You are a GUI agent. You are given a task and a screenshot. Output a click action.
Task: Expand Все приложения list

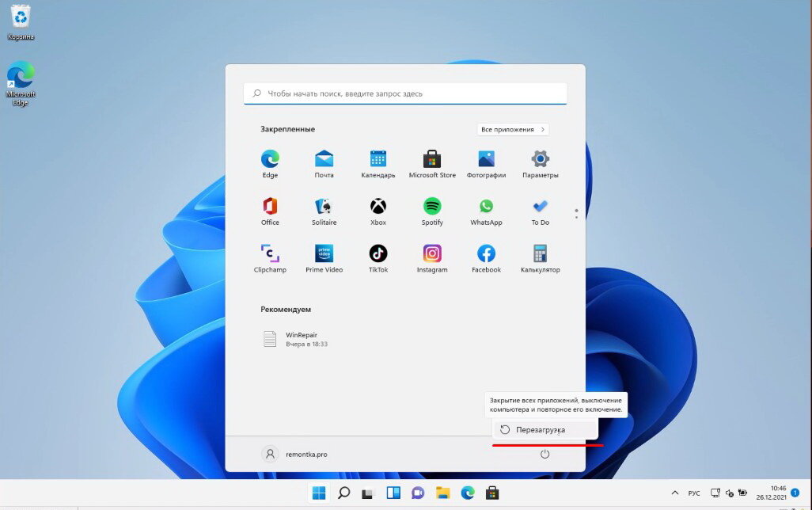click(513, 129)
